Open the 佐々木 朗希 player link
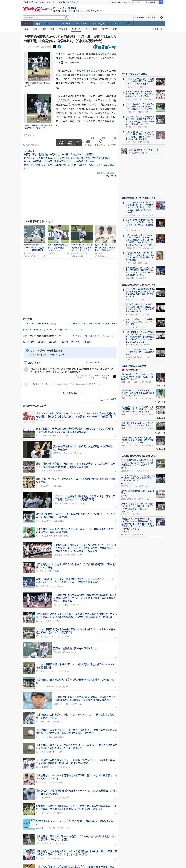 tap(28, 342)
